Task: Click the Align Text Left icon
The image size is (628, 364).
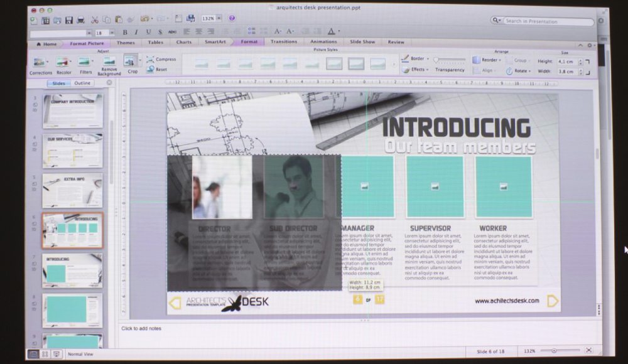Action: (187, 31)
